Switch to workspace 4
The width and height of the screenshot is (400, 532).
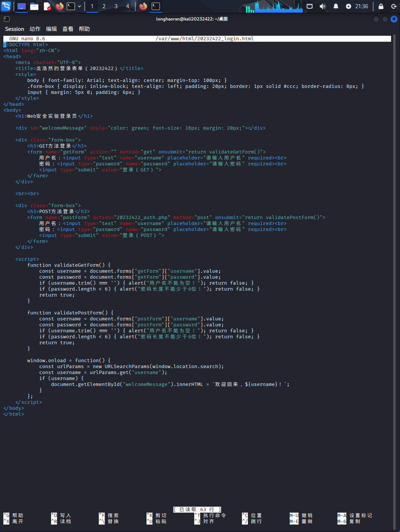(x=127, y=6)
